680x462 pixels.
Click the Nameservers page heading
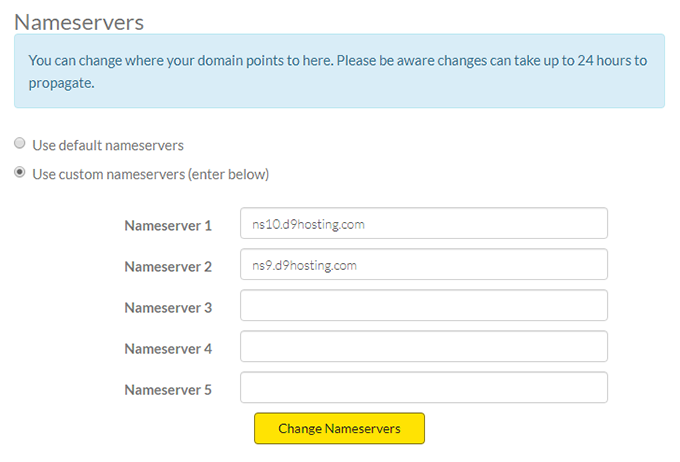point(79,22)
